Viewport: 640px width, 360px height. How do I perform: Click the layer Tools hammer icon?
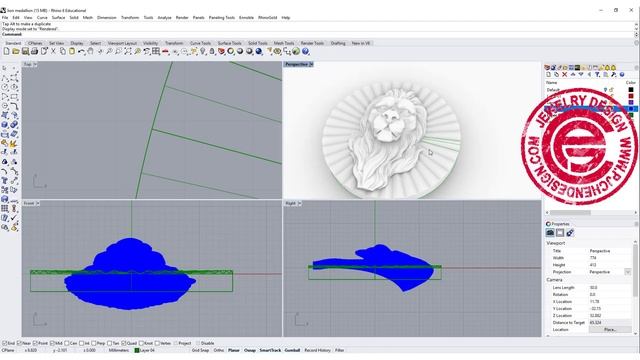pos(613,75)
